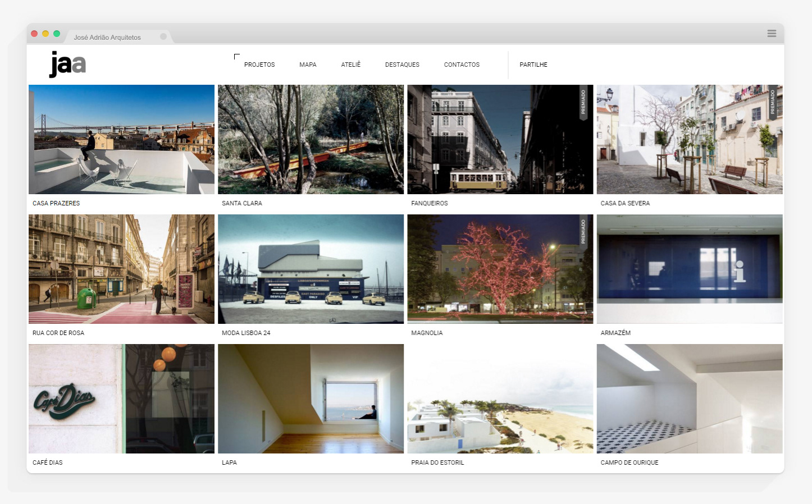Image resolution: width=812 pixels, height=504 pixels.
Task: Open the MAPA menu item
Action: (x=308, y=65)
